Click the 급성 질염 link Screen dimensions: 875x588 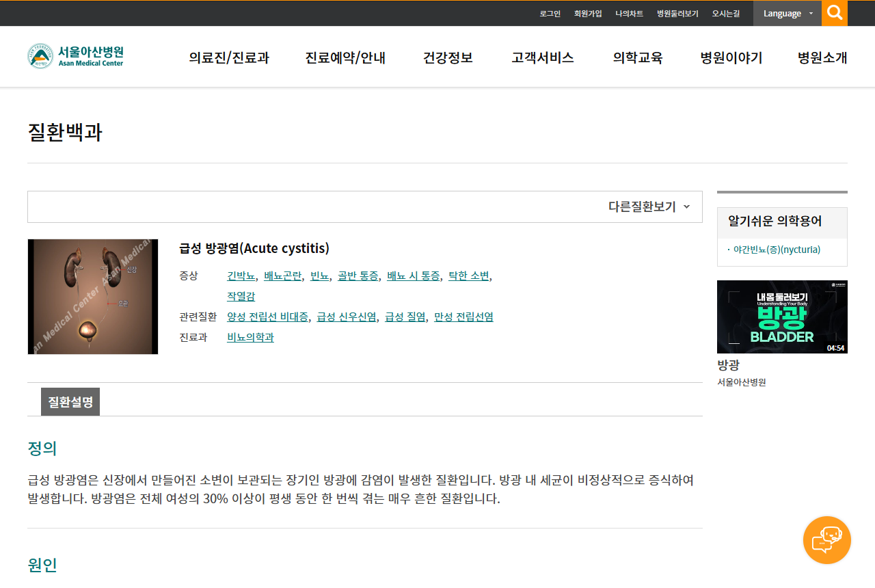coord(405,317)
